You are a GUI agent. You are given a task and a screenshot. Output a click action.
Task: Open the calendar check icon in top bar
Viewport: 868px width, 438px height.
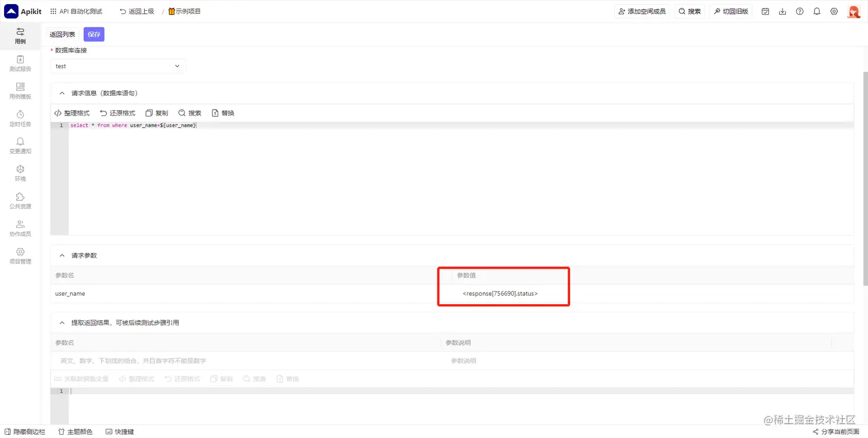[x=765, y=11]
